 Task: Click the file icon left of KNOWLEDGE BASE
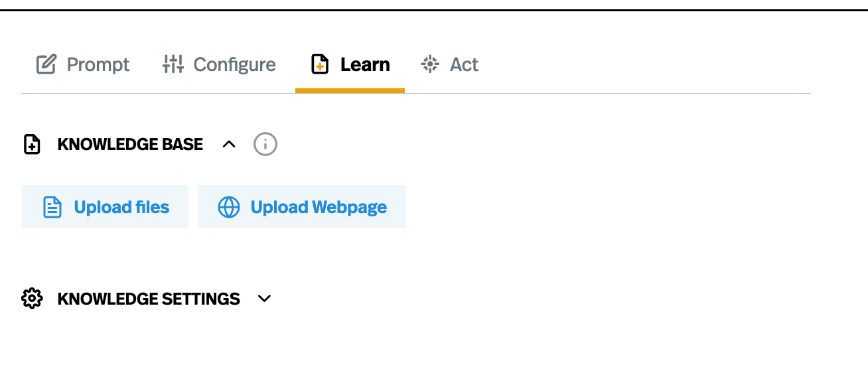point(32,144)
